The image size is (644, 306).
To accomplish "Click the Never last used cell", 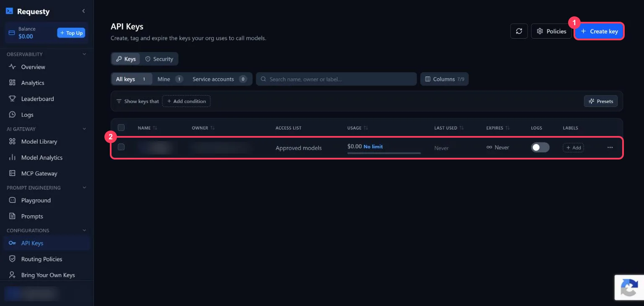I will point(441,148).
